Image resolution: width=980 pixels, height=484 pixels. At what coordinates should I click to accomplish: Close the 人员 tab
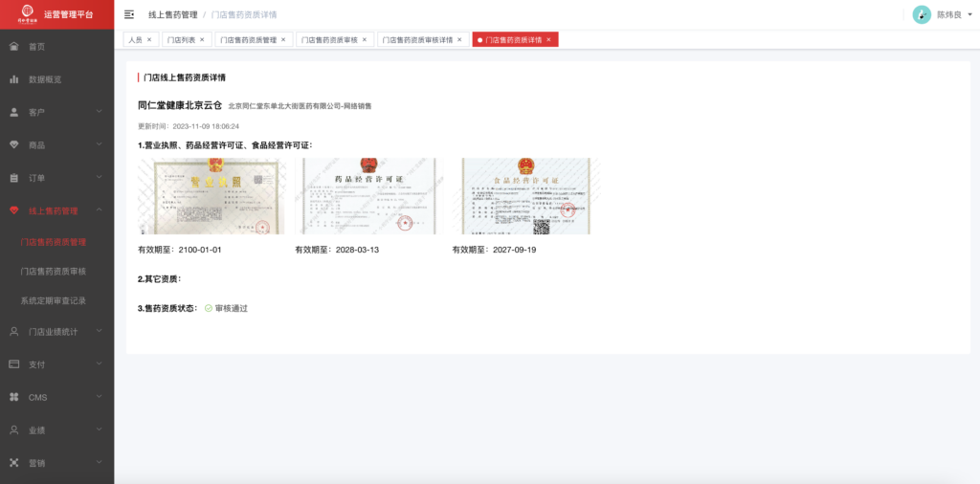pos(149,39)
